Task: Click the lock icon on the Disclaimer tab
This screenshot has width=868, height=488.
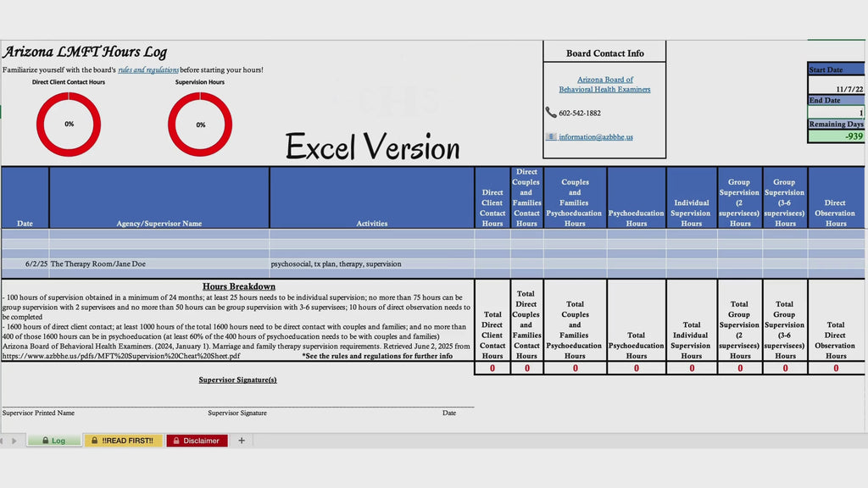Action: tap(176, 441)
